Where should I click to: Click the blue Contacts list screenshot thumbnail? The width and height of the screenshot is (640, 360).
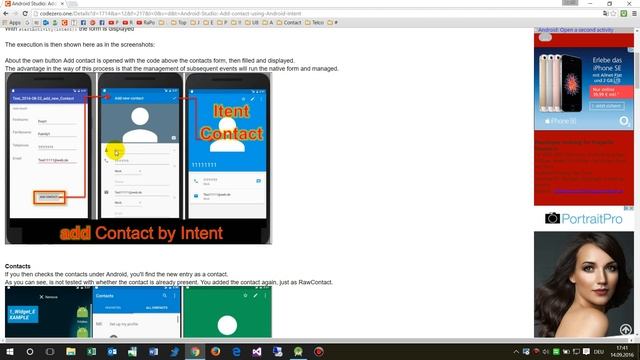[x=137, y=312]
